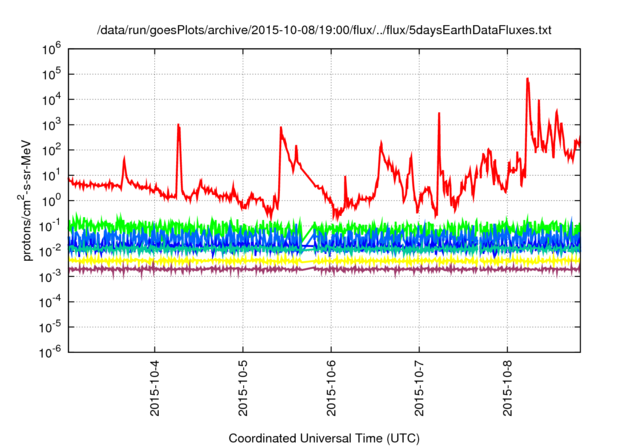The height and width of the screenshot is (448, 640).
Task: Click the file path title above the chart
Action: tap(324, 30)
